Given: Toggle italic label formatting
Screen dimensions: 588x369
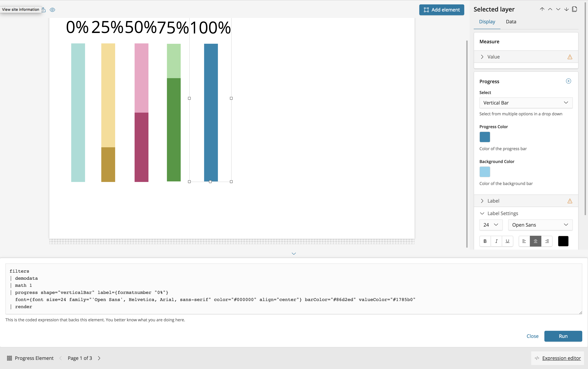Looking at the screenshot, I should [x=496, y=241].
